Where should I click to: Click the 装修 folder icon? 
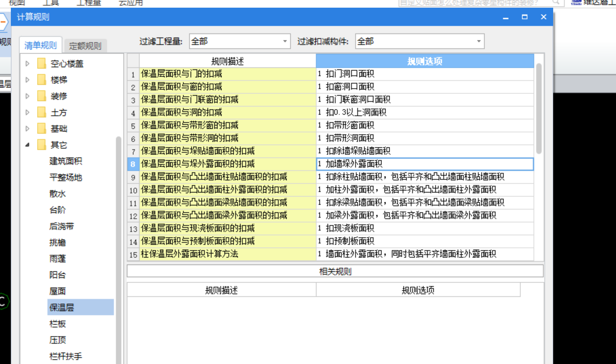tap(42, 96)
